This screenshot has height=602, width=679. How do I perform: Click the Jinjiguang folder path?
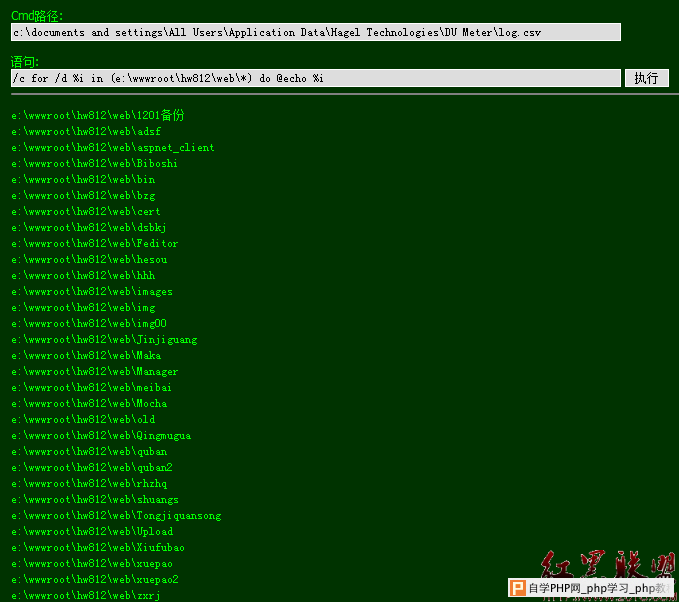point(104,340)
